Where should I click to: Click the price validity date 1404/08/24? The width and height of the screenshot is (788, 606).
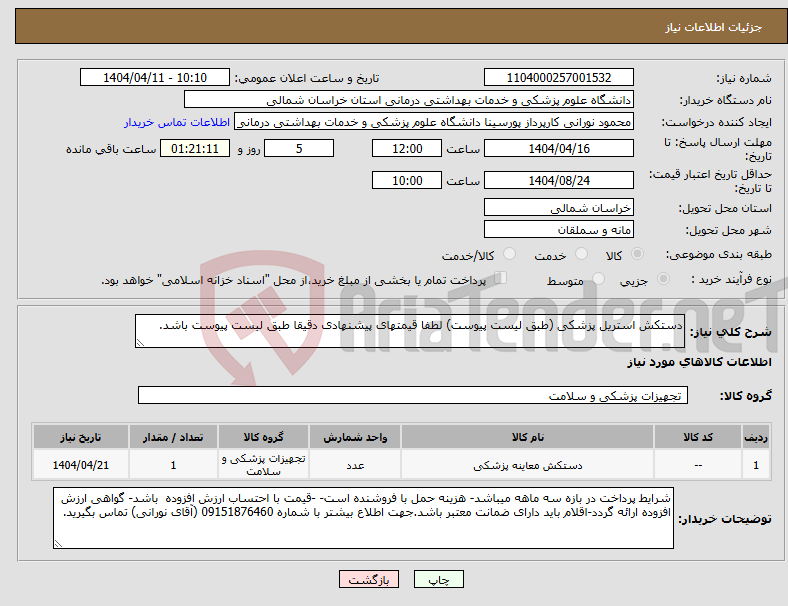[558, 180]
